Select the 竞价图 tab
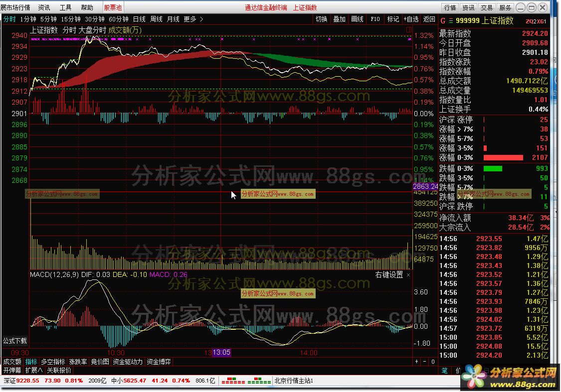The height and width of the screenshot is (392, 561). coord(100,362)
